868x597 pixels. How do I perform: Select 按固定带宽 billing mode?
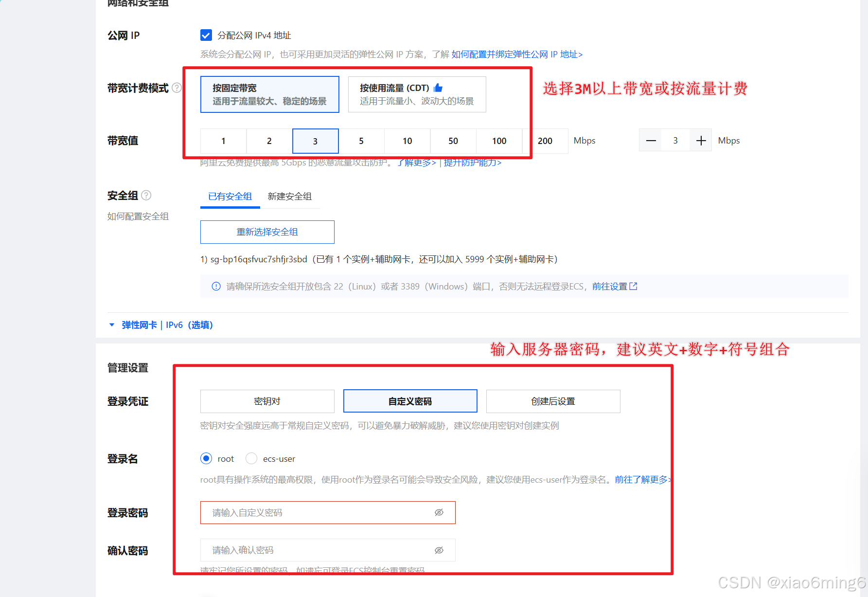[270, 94]
